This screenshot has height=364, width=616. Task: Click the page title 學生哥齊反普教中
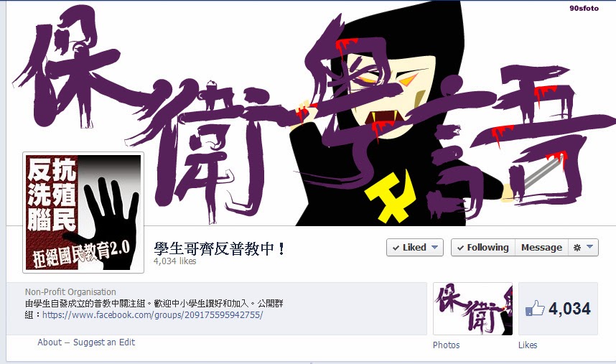(x=220, y=248)
